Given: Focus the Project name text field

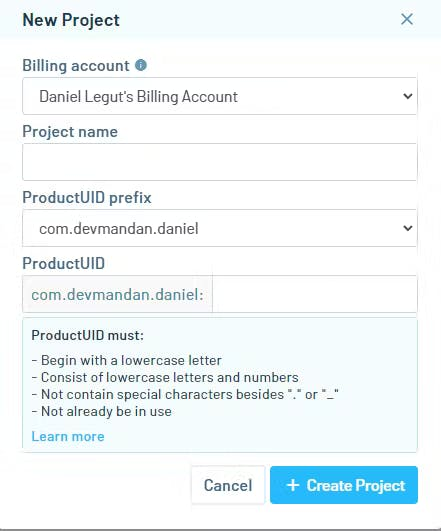Looking at the screenshot, I should click(219, 162).
